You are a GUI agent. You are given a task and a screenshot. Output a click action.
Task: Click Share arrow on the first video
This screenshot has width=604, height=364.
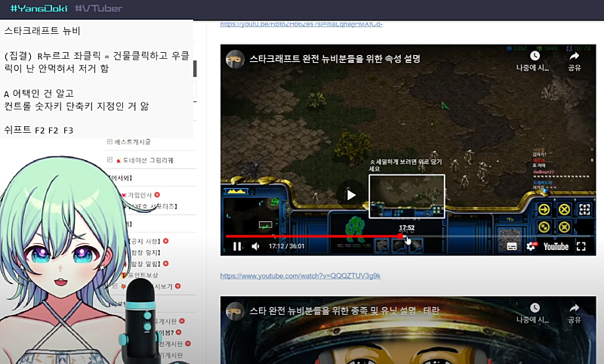point(575,56)
